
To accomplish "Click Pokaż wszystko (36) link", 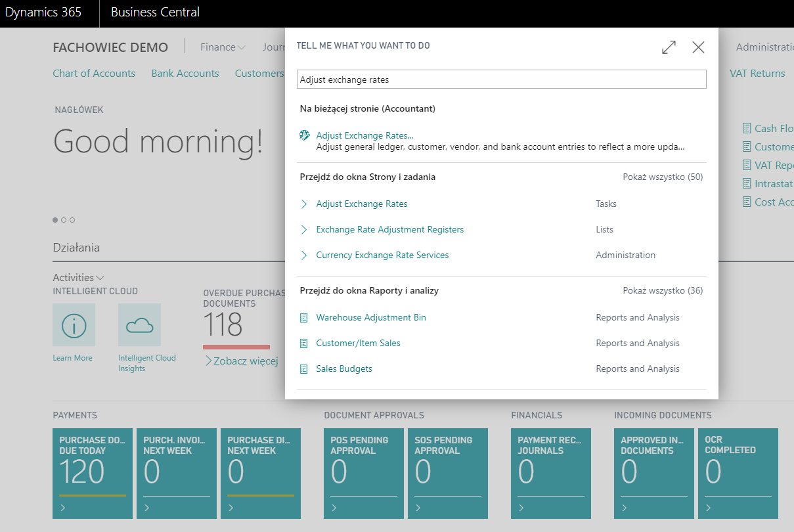I will [663, 291].
